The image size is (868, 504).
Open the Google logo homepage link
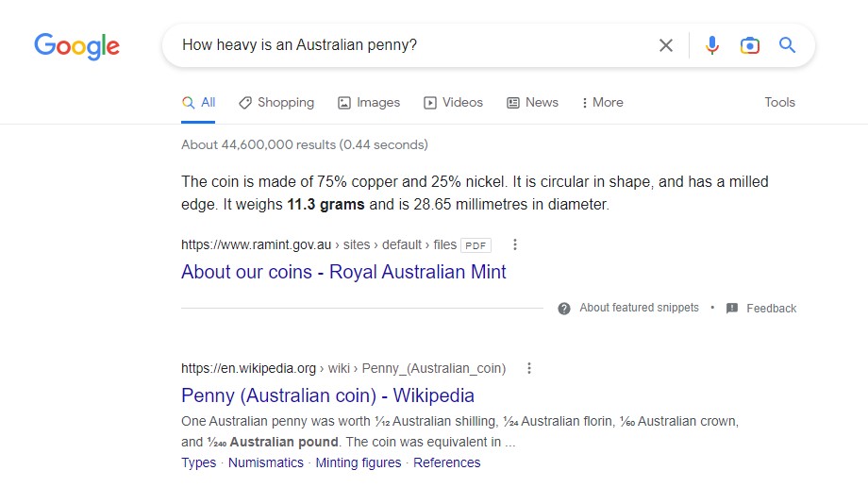(x=77, y=46)
